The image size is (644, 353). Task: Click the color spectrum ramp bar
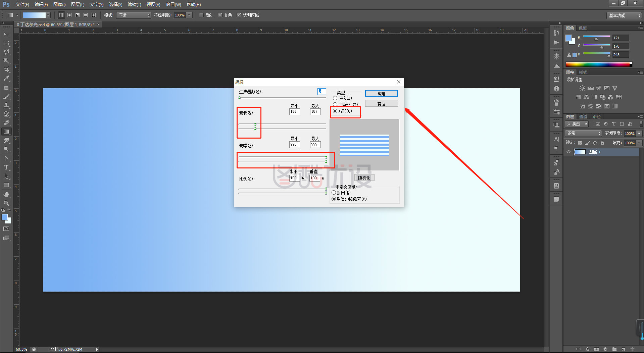(599, 64)
